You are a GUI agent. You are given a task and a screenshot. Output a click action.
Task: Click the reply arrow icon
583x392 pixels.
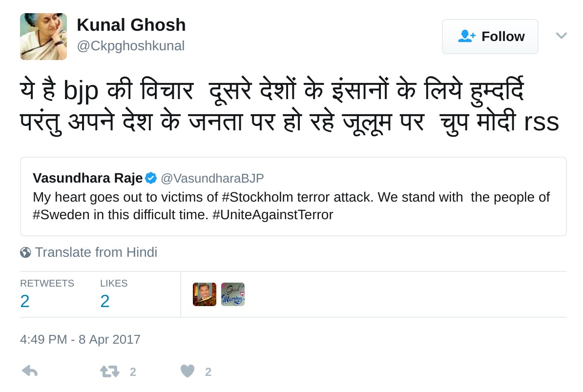30,371
